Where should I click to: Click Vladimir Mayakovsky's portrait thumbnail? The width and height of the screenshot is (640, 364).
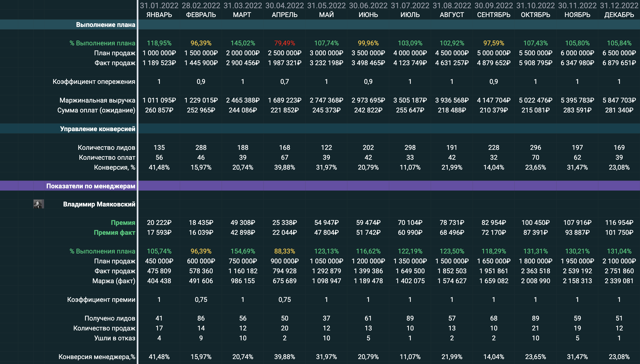click(x=39, y=204)
